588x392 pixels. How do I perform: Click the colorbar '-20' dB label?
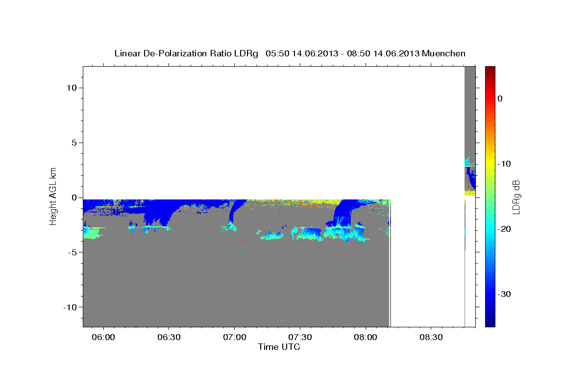(505, 229)
